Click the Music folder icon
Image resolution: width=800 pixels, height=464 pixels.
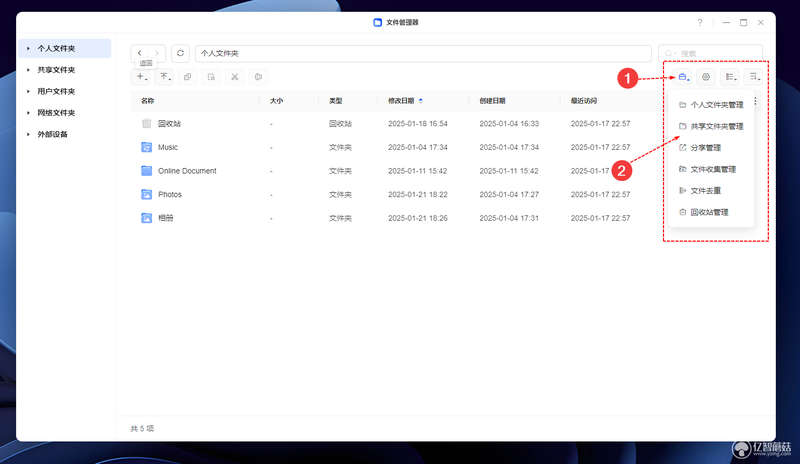pyautogui.click(x=146, y=147)
